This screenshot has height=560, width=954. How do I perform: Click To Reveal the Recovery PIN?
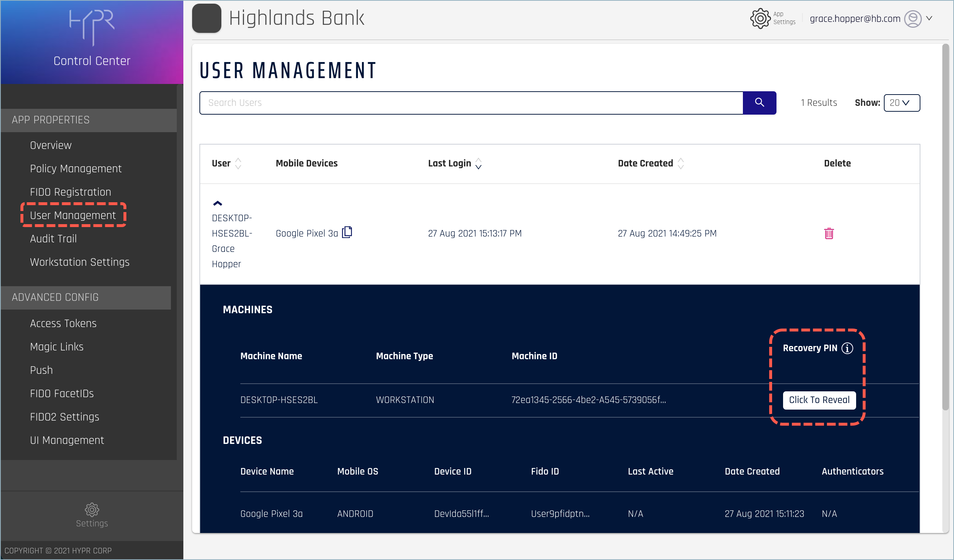[x=819, y=400]
